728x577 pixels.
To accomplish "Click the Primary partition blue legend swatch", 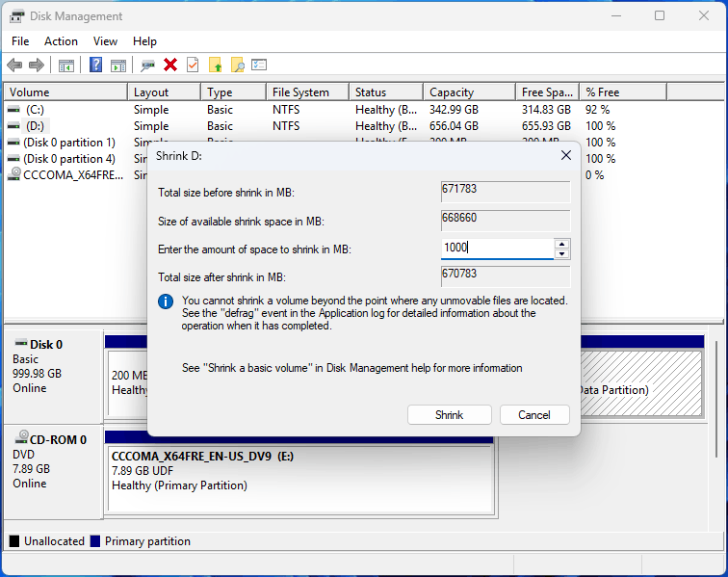I will click(95, 541).
